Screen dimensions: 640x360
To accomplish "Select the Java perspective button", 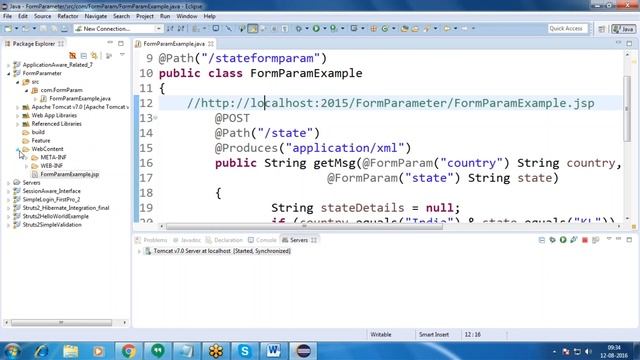I will click(x=624, y=29).
